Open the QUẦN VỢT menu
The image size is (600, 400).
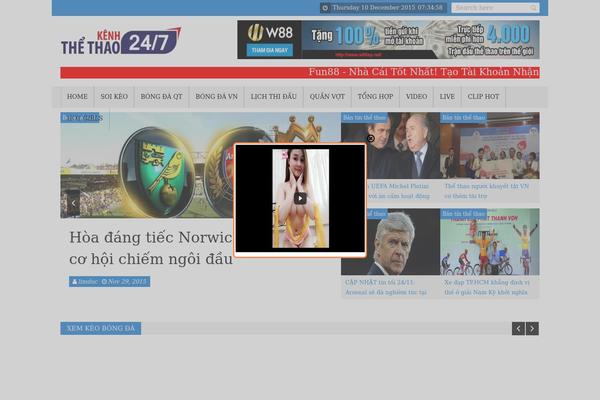point(327,97)
